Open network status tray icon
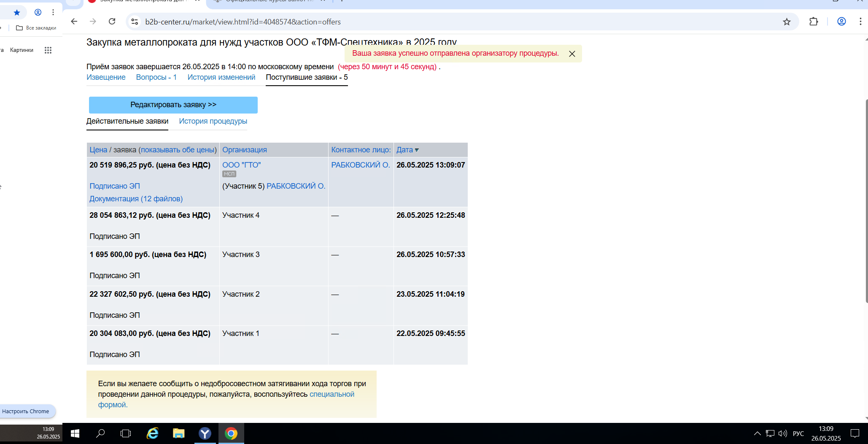Screen dimensions: 868x444 pyautogui.click(x=770, y=433)
